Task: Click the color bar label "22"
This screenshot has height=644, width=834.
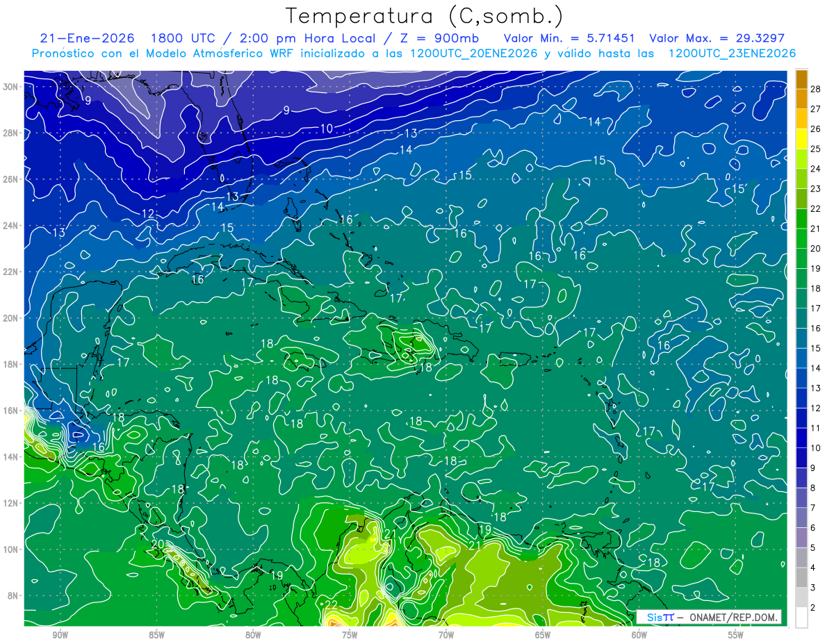Action: point(816,208)
